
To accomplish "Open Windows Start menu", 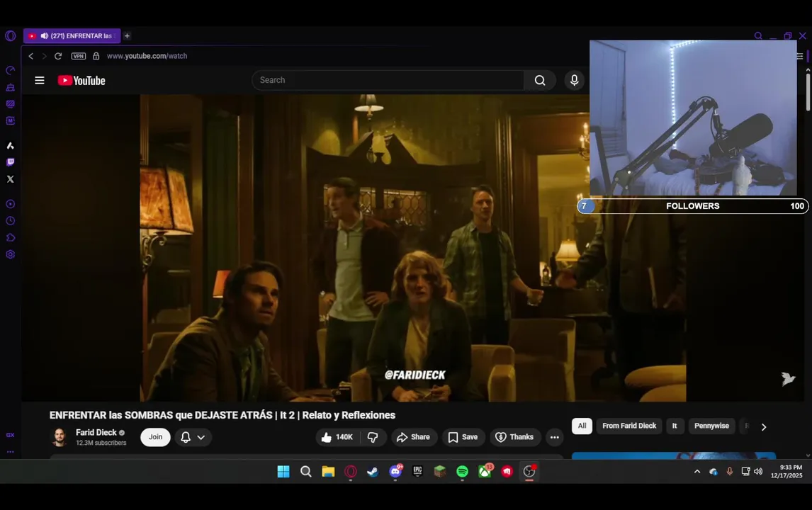I will tap(283, 471).
